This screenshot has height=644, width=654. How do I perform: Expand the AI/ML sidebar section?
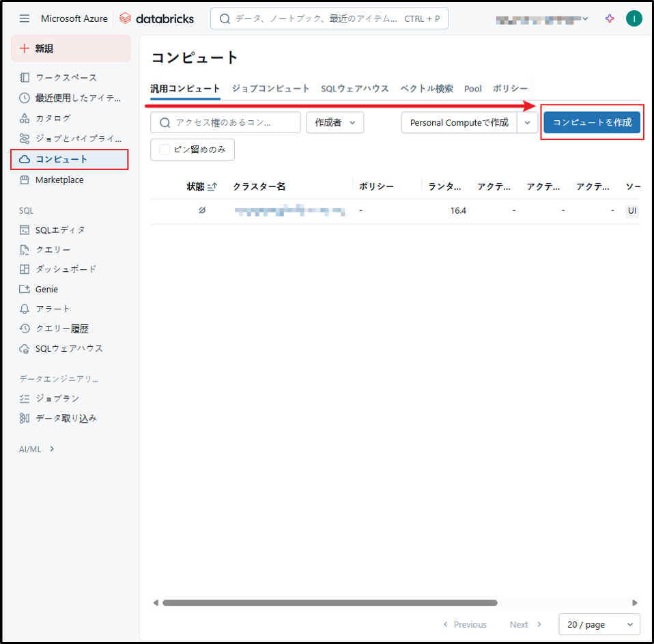(x=37, y=449)
